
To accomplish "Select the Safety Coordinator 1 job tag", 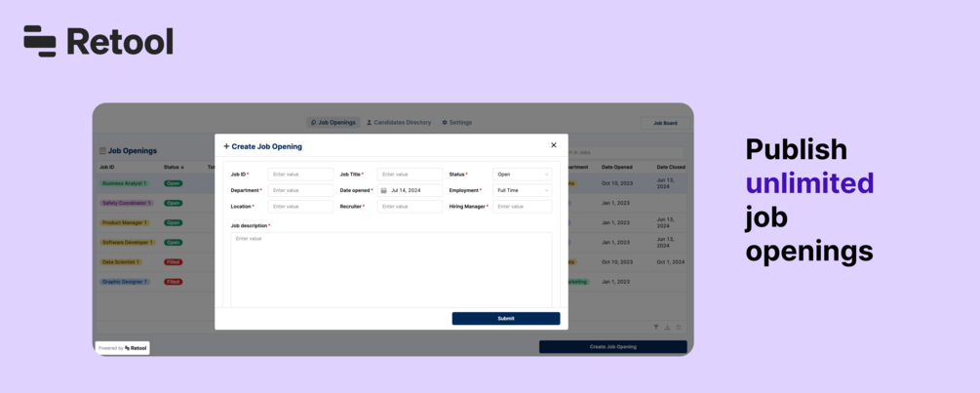I will (x=126, y=203).
